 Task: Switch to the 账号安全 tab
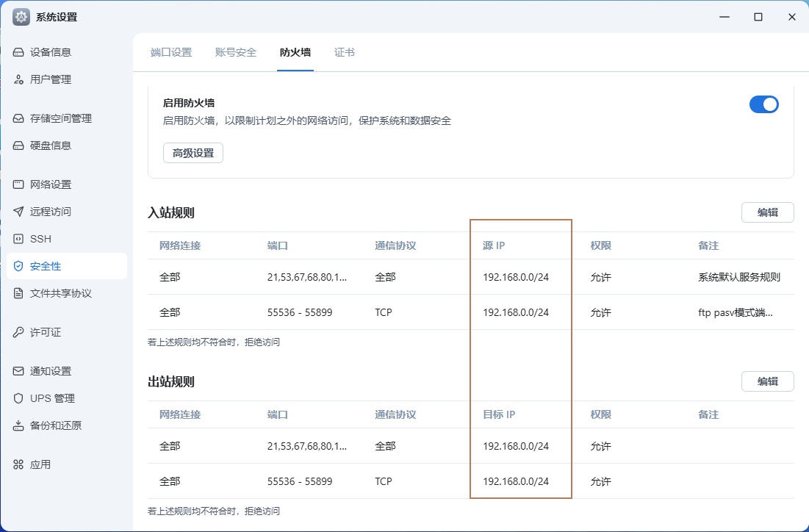point(236,52)
